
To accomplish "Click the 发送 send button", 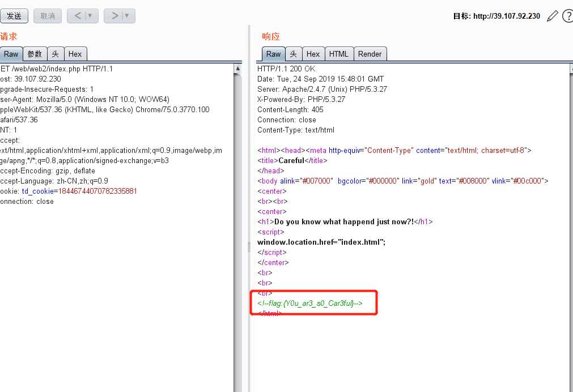I will [x=14, y=16].
